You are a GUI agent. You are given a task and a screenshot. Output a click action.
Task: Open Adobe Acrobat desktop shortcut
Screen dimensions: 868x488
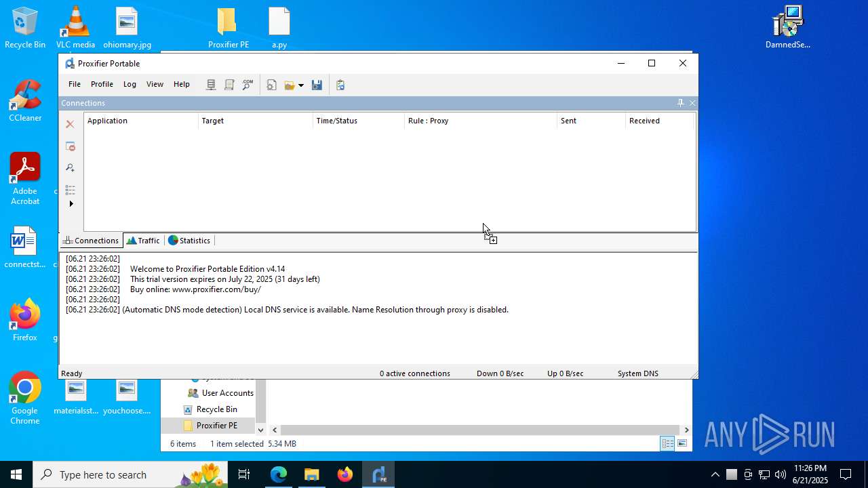click(x=25, y=179)
